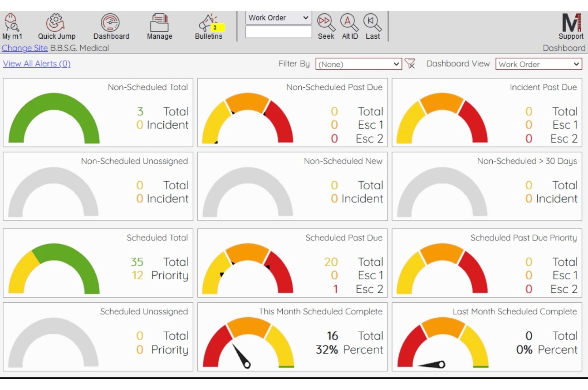Clear the filter with the funnel icon
This screenshot has height=390, width=588.
point(410,64)
